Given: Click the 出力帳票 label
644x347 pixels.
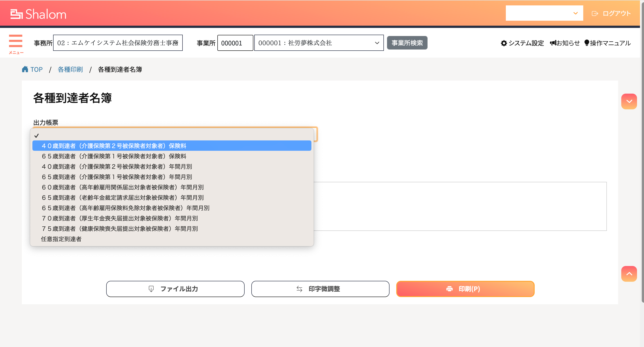Looking at the screenshot, I should (x=46, y=122).
